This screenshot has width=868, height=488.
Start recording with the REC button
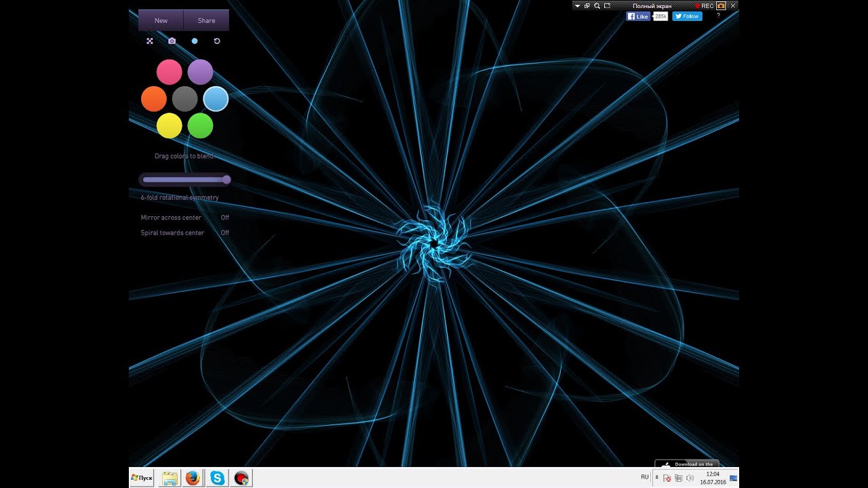tap(704, 5)
